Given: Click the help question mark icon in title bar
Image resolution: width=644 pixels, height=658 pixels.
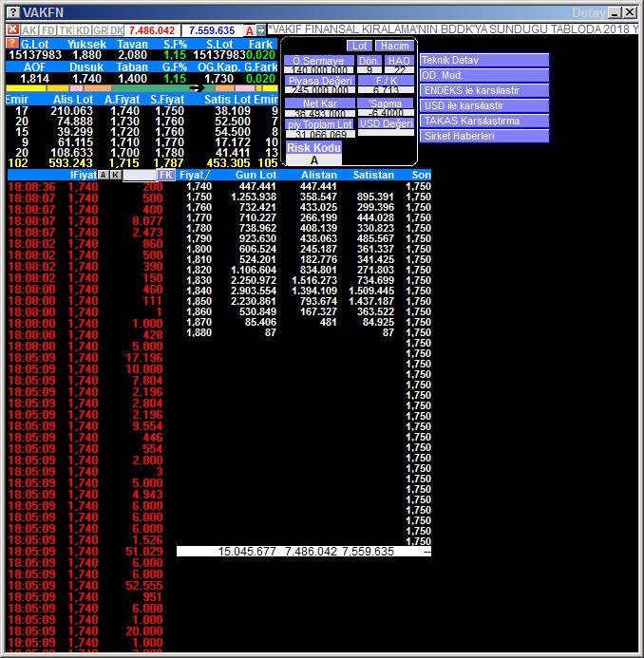Looking at the screenshot, I should pos(13,12).
